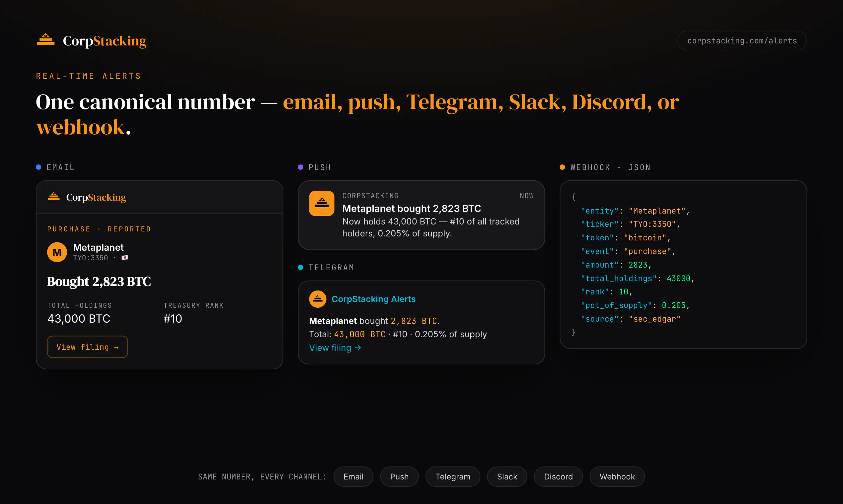Click the #10 treasury rank value
843x504 pixels.
pos(173,319)
